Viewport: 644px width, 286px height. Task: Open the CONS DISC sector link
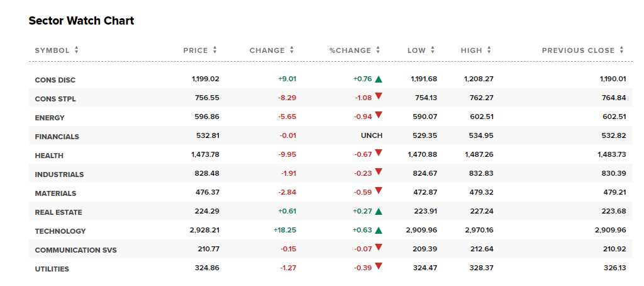tap(55, 80)
